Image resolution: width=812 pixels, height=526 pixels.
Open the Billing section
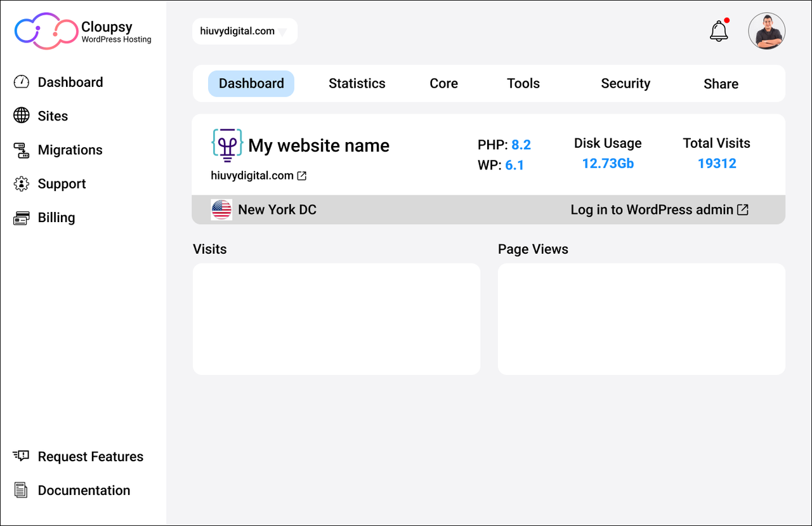pyautogui.click(x=21, y=217)
